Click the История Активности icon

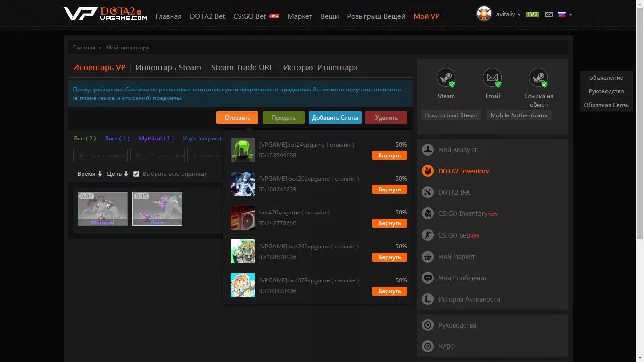click(x=428, y=299)
